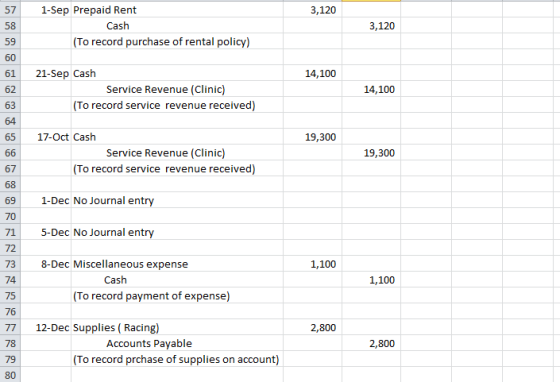The height and width of the screenshot is (382, 560).
Task: Click the explanation text in row 63
Action: tap(164, 105)
